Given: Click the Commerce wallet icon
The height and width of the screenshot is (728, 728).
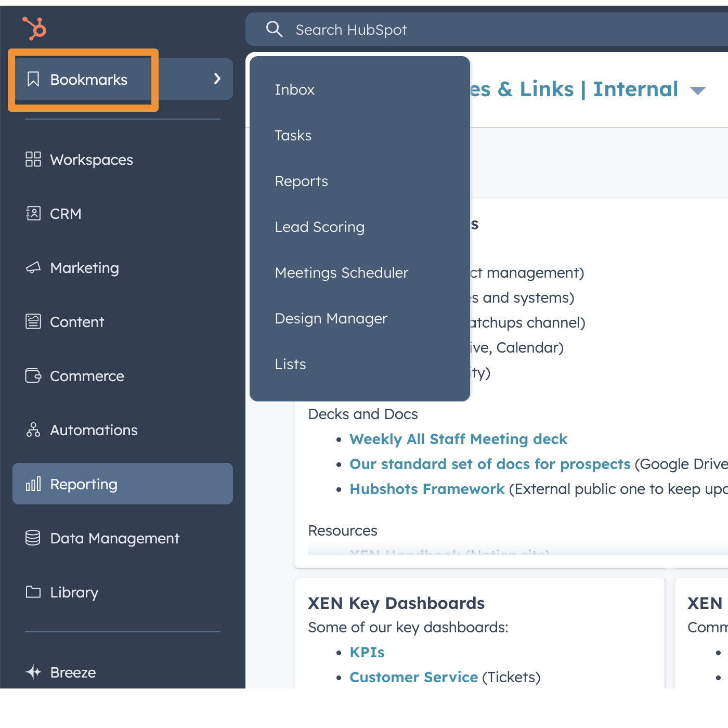Looking at the screenshot, I should (33, 376).
